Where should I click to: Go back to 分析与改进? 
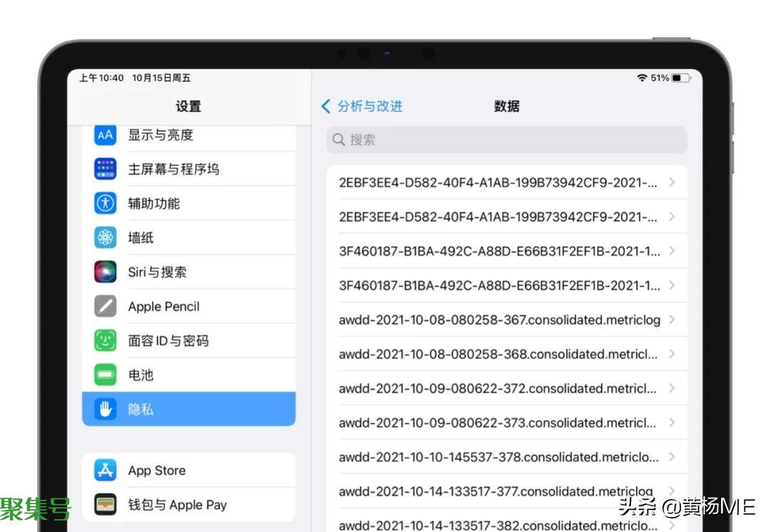click(x=362, y=106)
